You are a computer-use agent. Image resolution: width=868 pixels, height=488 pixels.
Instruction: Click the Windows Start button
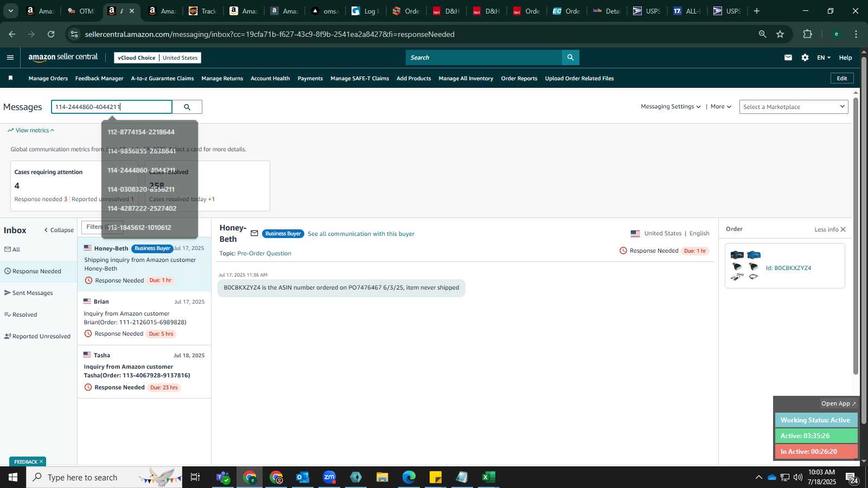[x=13, y=477]
